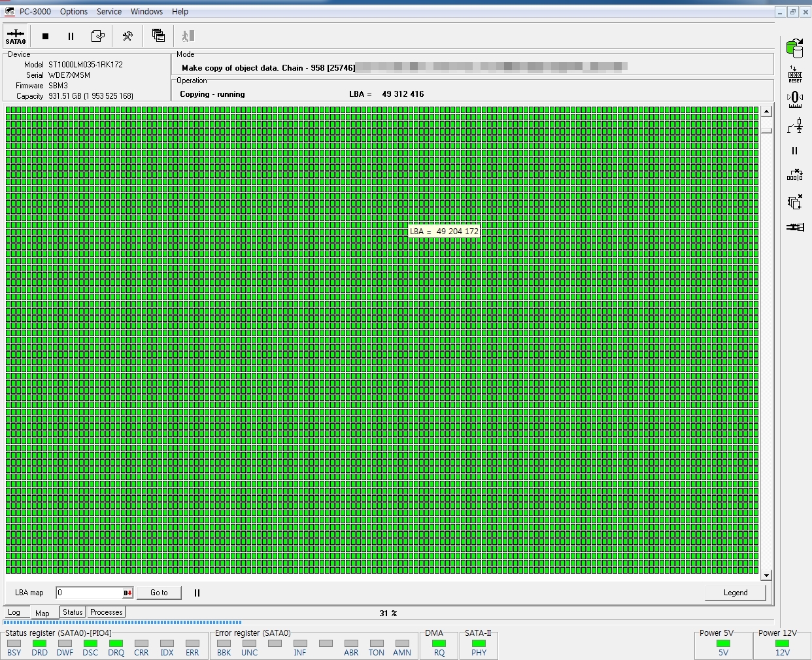Open the Windows menu
This screenshot has width=812, height=660.
point(146,12)
